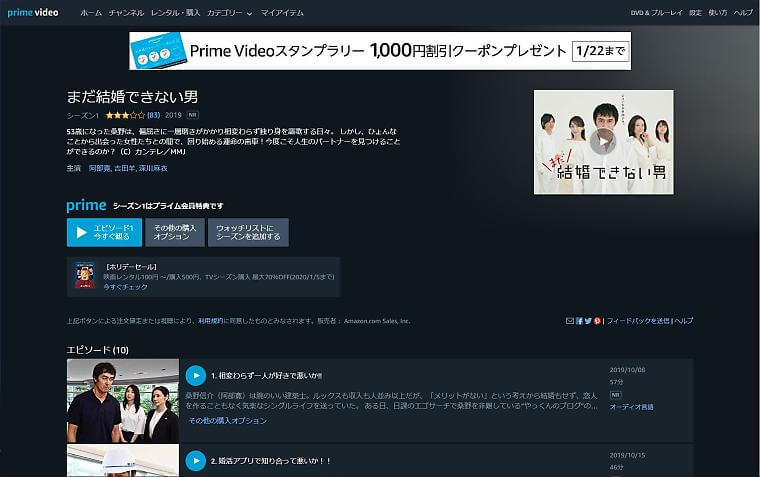Open DVD & ブルーレイ link
Image resolution: width=760 pixels, height=477 pixels.
[x=656, y=13]
